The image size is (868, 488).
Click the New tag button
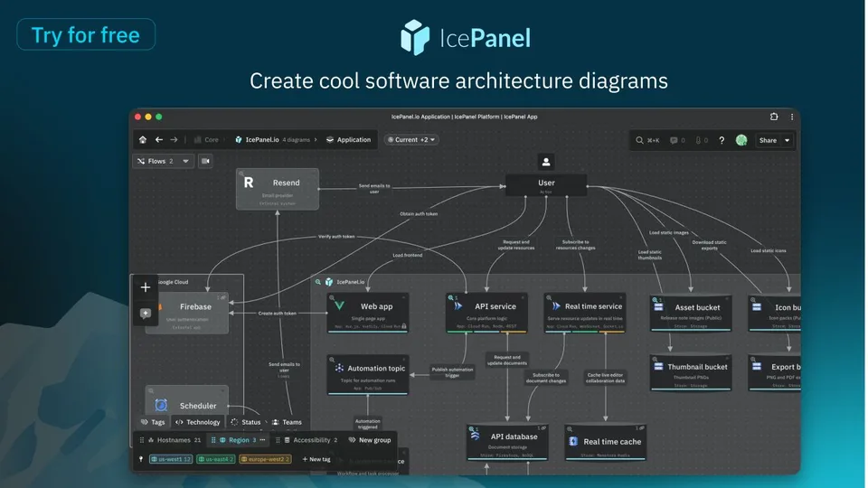[316, 459]
